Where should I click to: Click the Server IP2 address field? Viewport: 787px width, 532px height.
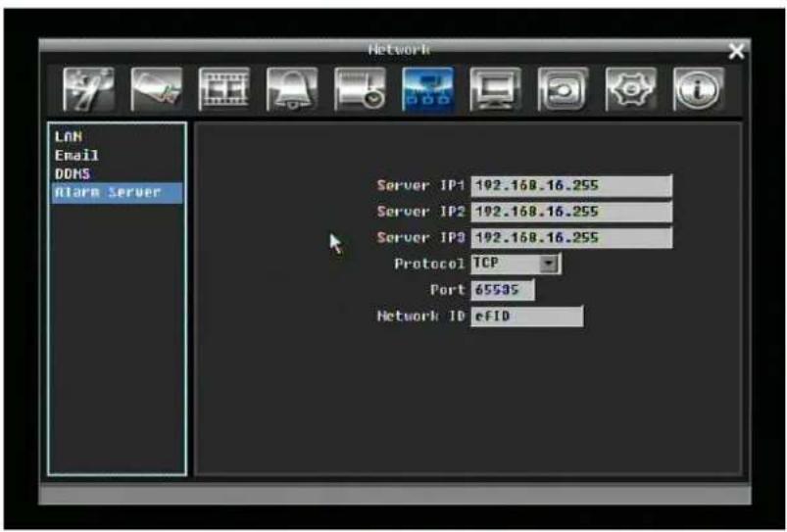pos(571,212)
